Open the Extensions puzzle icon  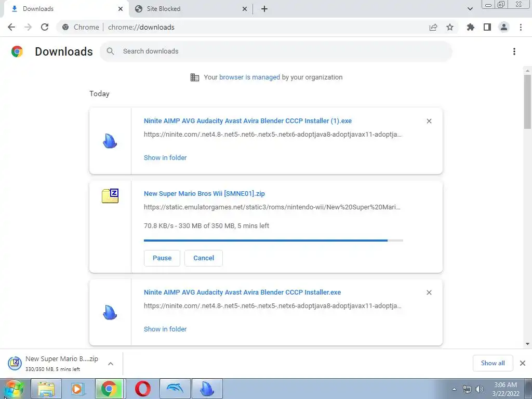(471, 27)
